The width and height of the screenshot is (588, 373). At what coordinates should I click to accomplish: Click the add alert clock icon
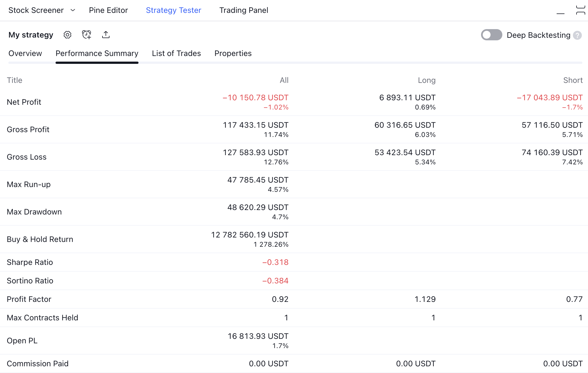(x=87, y=35)
